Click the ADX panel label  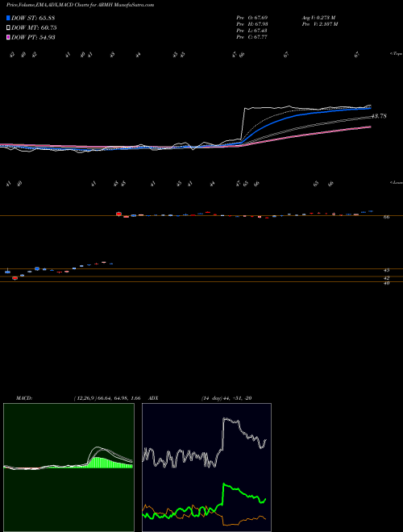[152, 398]
